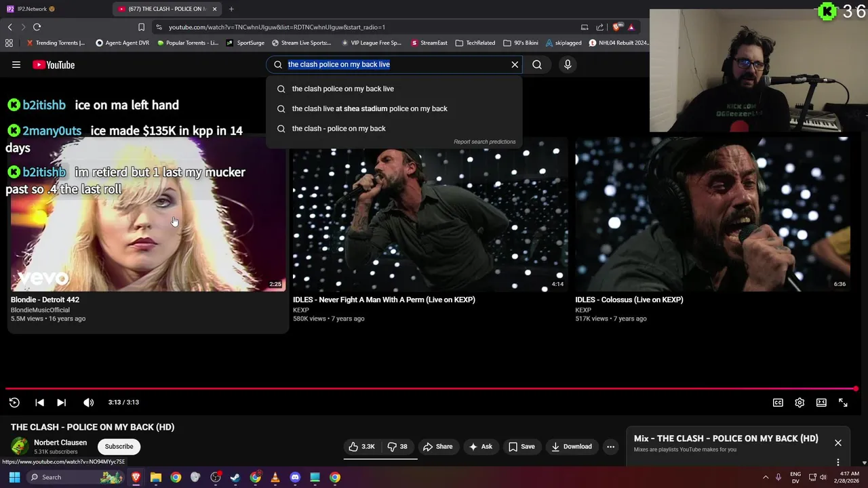Viewport: 868px width, 488px height.
Task: Go back in browser history
Action: pos(9,27)
